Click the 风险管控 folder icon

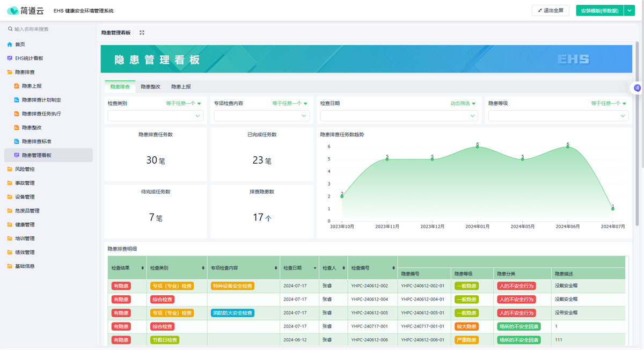[x=10, y=169]
